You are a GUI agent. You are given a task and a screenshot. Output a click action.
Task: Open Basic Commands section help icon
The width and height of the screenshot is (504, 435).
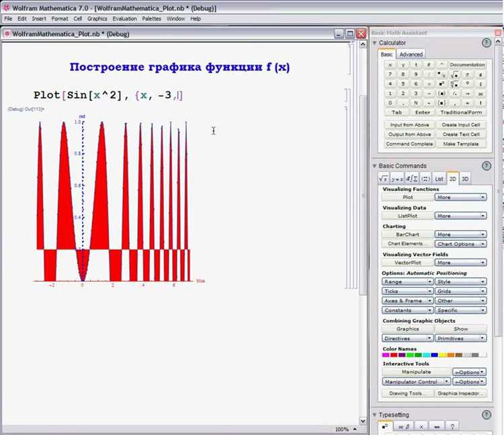coord(487,166)
